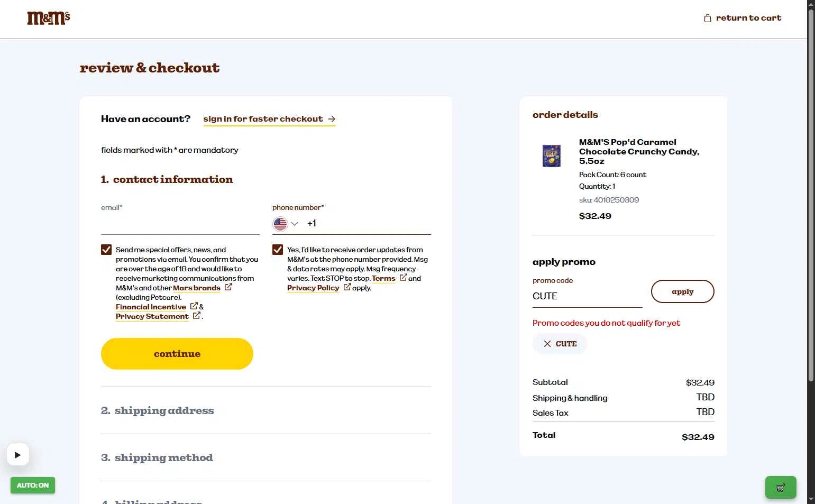This screenshot has width=815, height=504.
Task: Click the scrollbar up arrow
Action: (x=811, y=4)
